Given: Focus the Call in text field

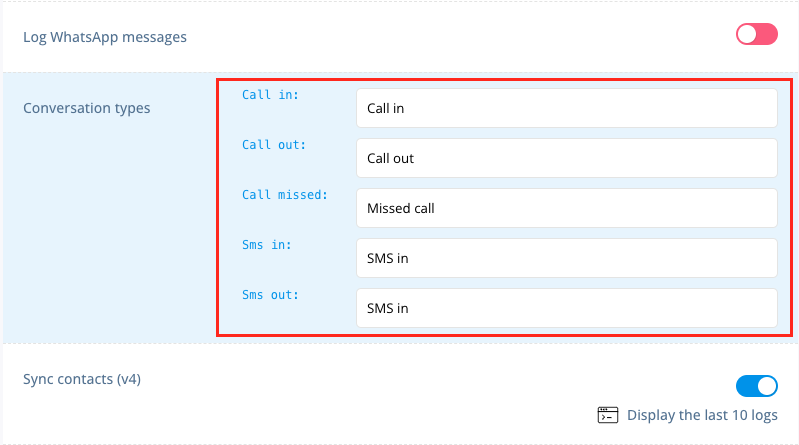Looking at the screenshot, I should [567, 108].
